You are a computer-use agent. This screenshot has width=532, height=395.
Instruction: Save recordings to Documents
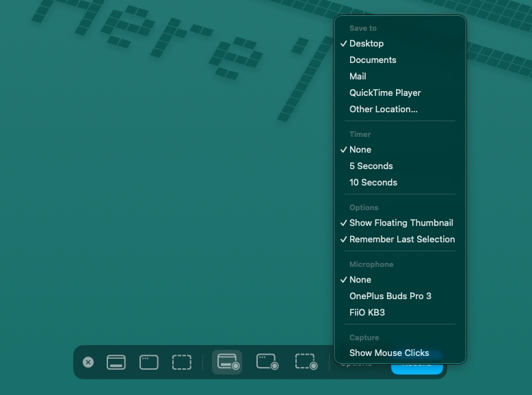[373, 60]
